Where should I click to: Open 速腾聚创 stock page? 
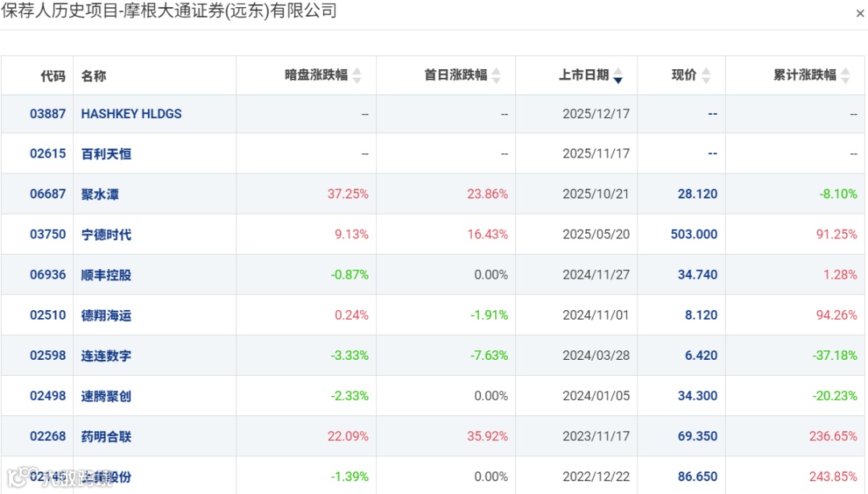click(x=106, y=396)
